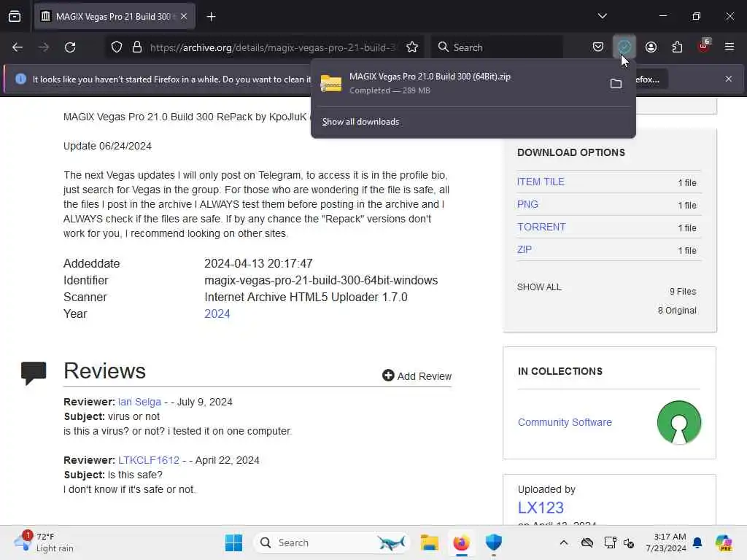Download the TORRENT file
The height and width of the screenshot is (560, 747).
(x=541, y=227)
